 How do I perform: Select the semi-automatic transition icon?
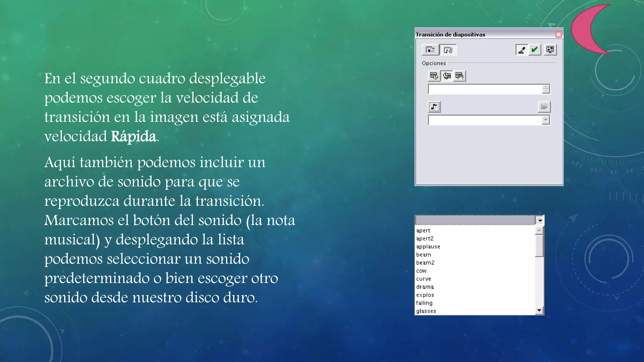click(447, 76)
